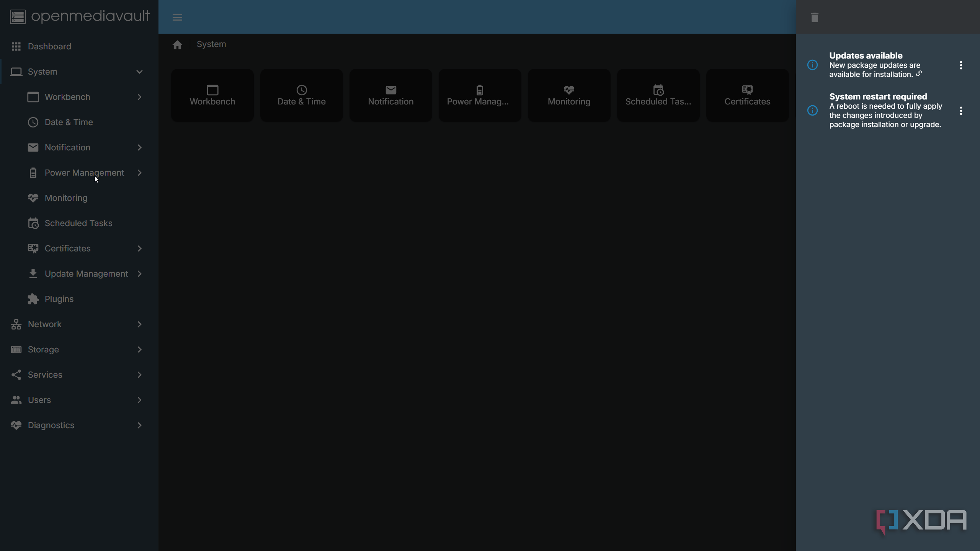Open the Notification card
Screen dimensions: 980x551
tap(391, 95)
